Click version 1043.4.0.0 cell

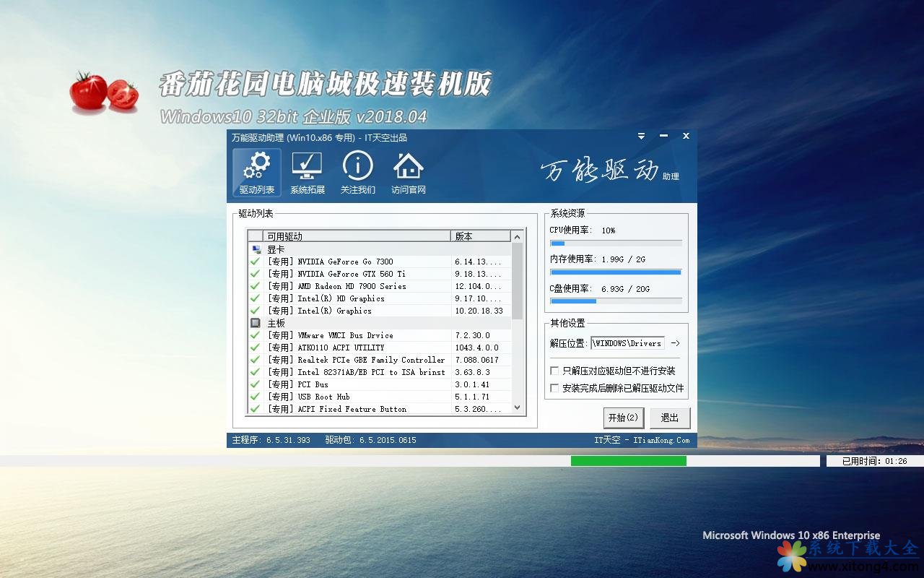click(476, 348)
